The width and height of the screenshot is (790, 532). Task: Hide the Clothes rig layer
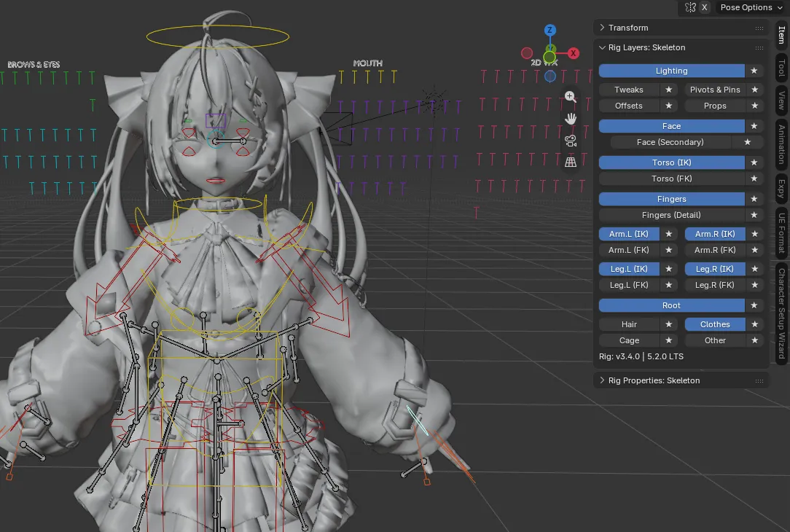[715, 324]
